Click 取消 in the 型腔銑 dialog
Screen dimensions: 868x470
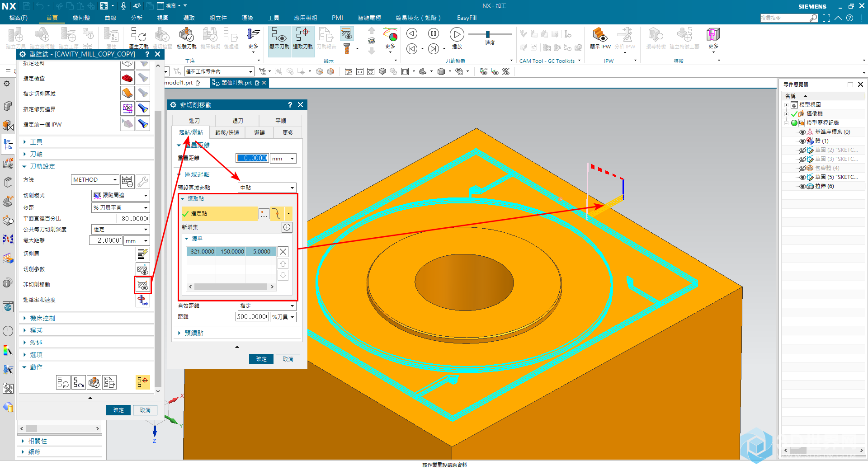(x=145, y=410)
